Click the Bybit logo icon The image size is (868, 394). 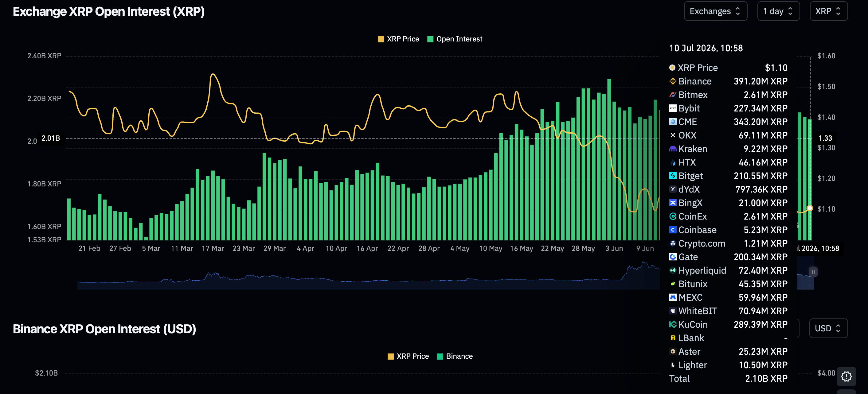coord(673,108)
